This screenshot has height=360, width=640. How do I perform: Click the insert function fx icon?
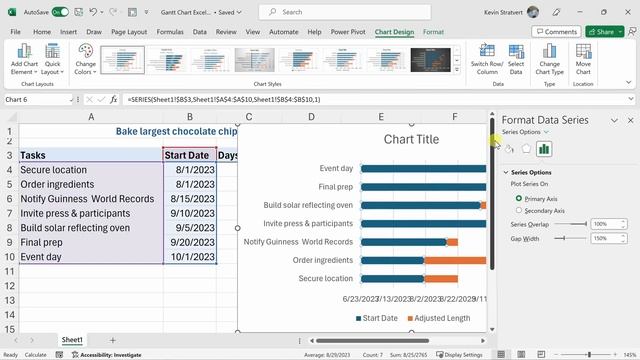coord(113,99)
